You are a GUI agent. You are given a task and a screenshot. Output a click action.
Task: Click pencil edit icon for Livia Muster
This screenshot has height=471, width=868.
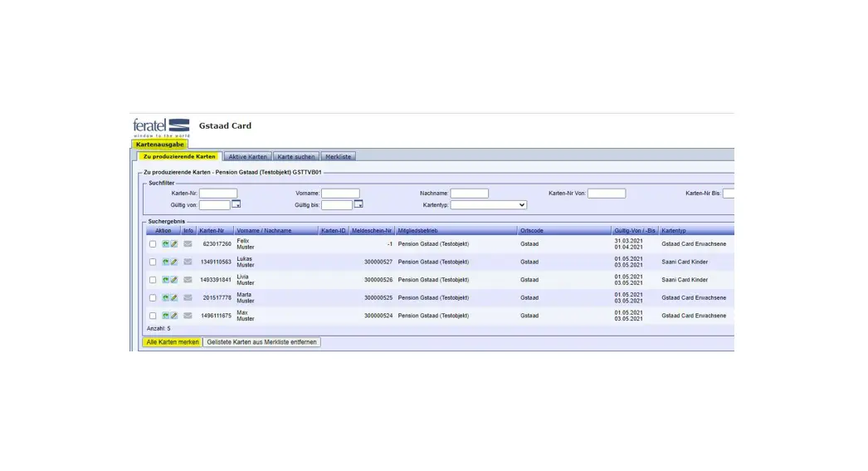173,280
